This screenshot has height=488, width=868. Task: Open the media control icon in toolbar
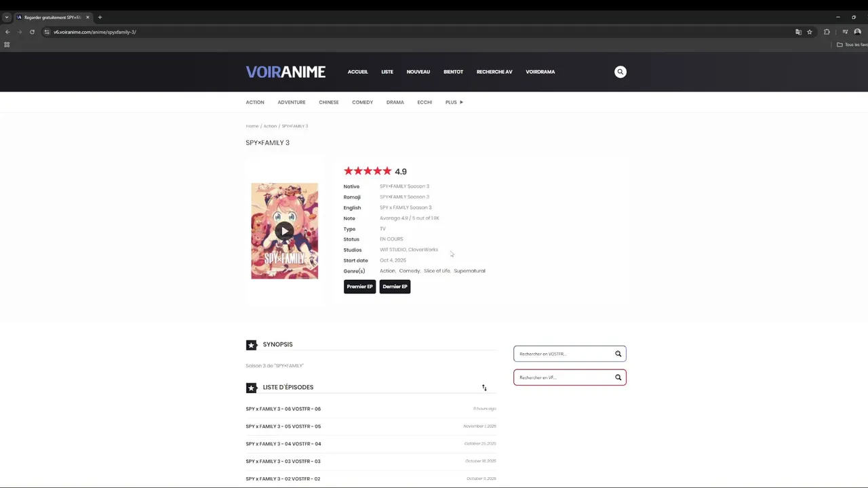[845, 32]
